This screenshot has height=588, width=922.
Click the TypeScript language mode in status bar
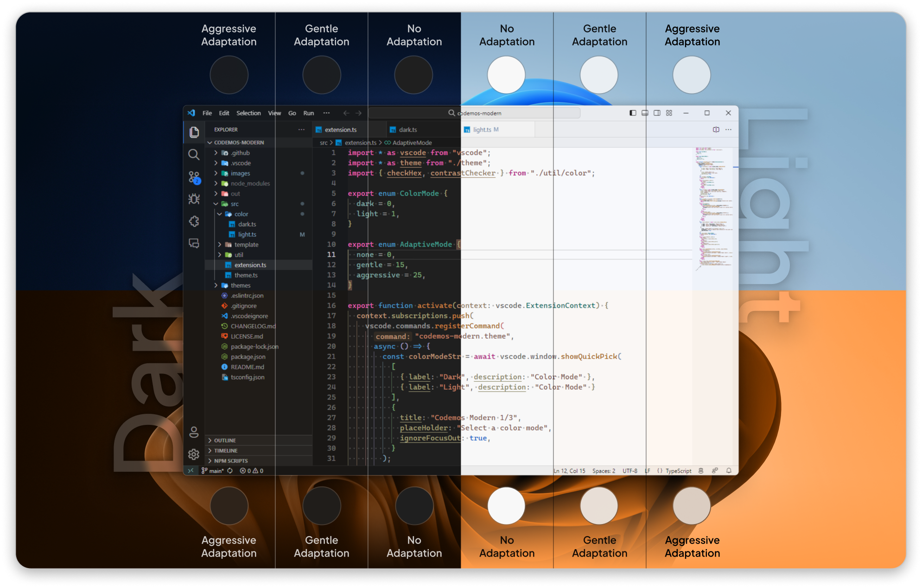pos(678,471)
